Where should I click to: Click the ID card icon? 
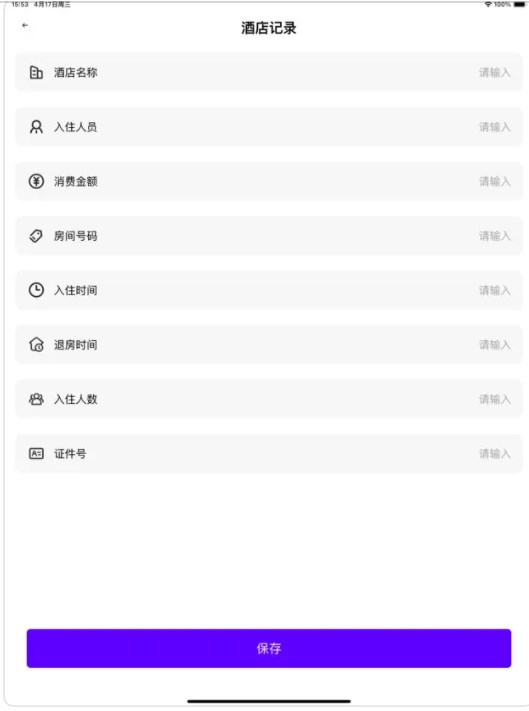tap(36, 453)
